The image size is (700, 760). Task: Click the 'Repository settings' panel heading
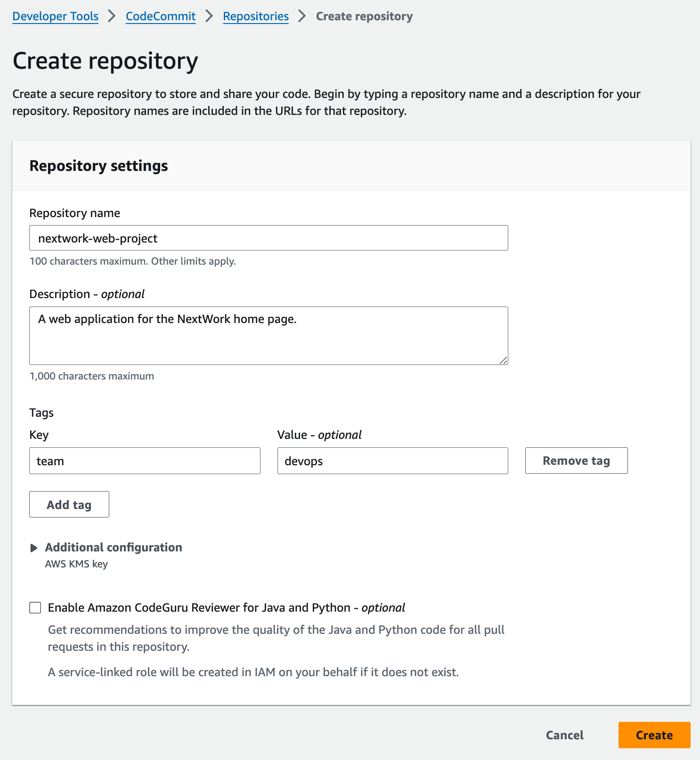click(x=98, y=166)
